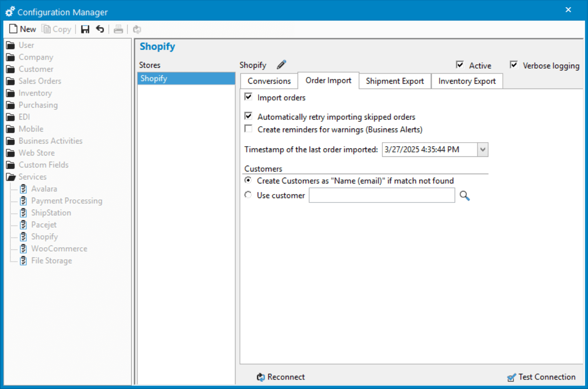This screenshot has width=588, height=389.
Task: Select the WooCommerce tree label
Action: click(59, 249)
